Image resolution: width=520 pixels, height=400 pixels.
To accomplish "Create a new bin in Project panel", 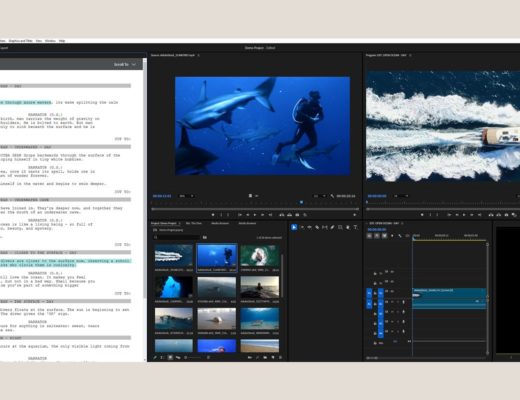I will pos(265,357).
